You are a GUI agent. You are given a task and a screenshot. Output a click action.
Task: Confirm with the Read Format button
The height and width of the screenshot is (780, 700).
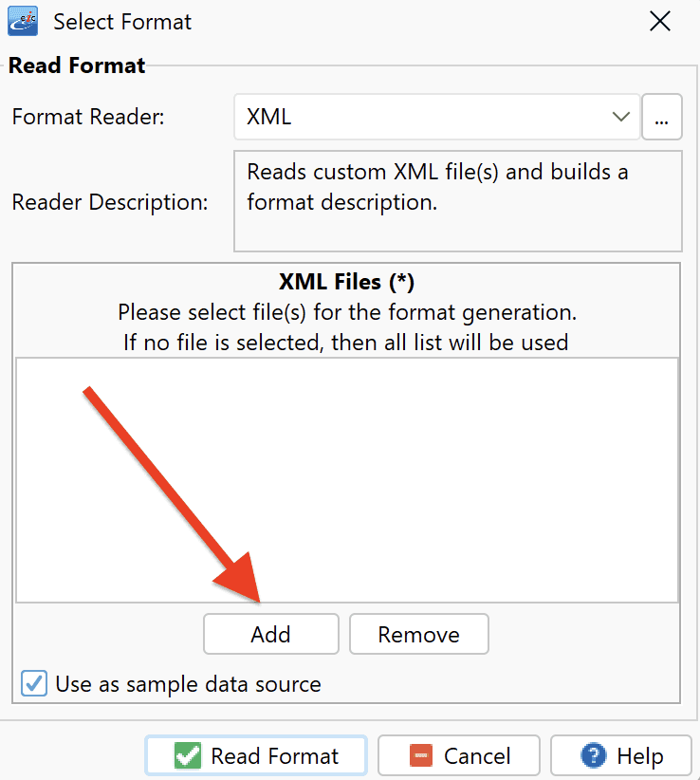pyautogui.click(x=256, y=755)
